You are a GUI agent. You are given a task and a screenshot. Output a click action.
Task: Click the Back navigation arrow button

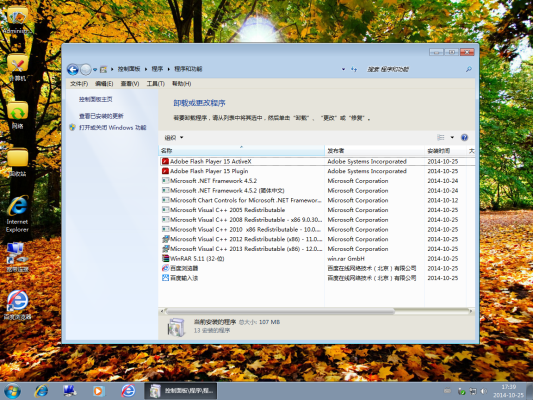click(72, 69)
